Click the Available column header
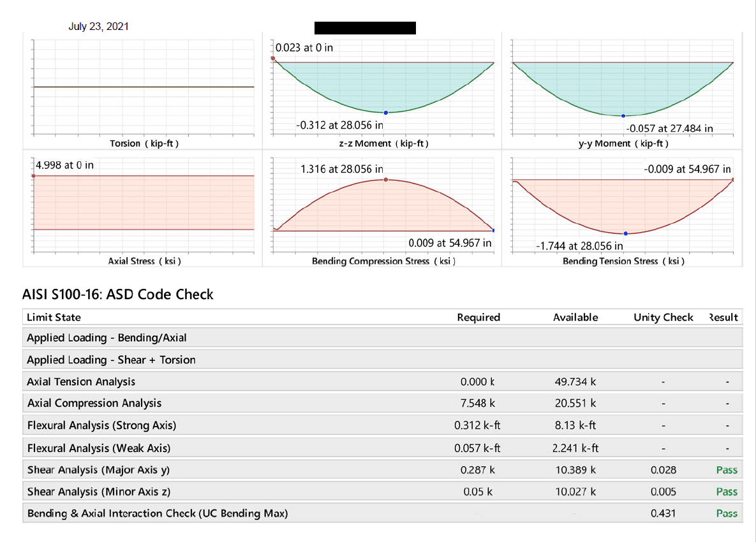The height and width of the screenshot is (542, 756). click(x=575, y=317)
